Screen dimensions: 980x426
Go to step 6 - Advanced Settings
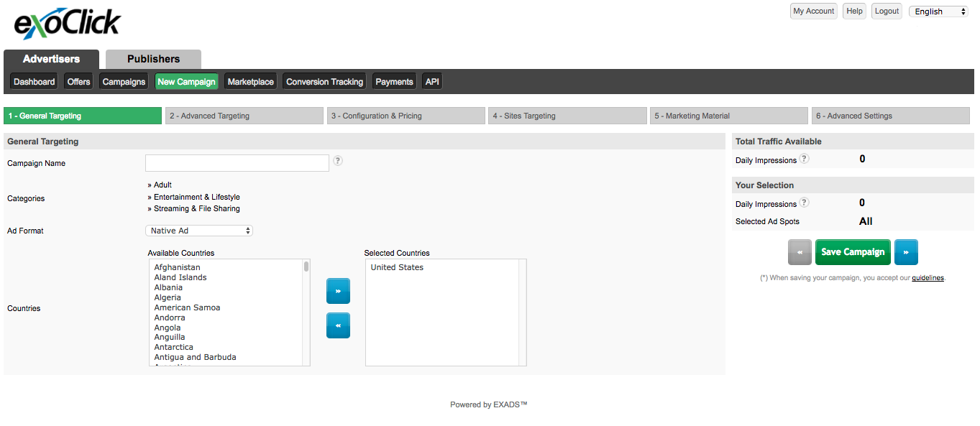(x=891, y=116)
